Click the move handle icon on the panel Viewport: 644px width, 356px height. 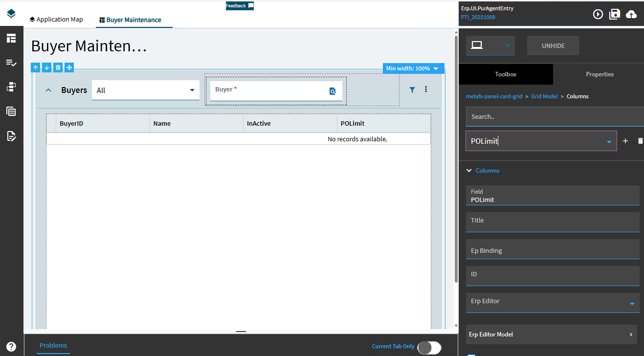pyautogui.click(x=69, y=67)
